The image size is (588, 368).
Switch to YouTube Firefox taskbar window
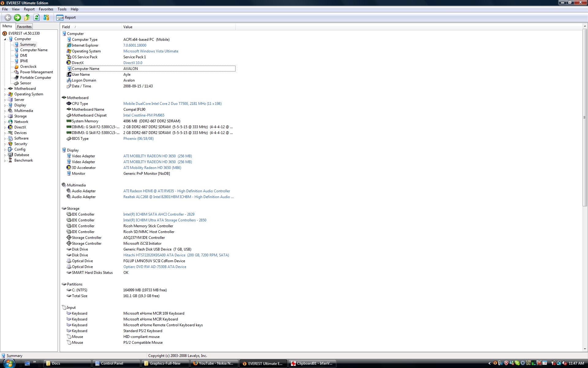(214, 363)
